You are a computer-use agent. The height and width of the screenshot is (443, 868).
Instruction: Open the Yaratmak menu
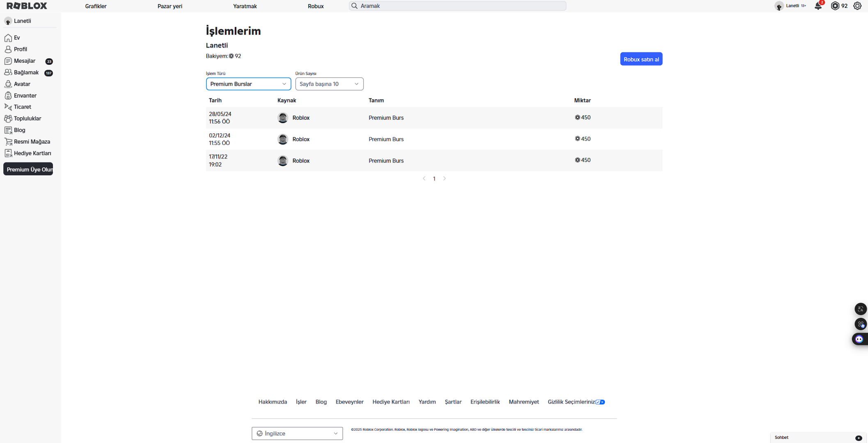[x=245, y=6]
